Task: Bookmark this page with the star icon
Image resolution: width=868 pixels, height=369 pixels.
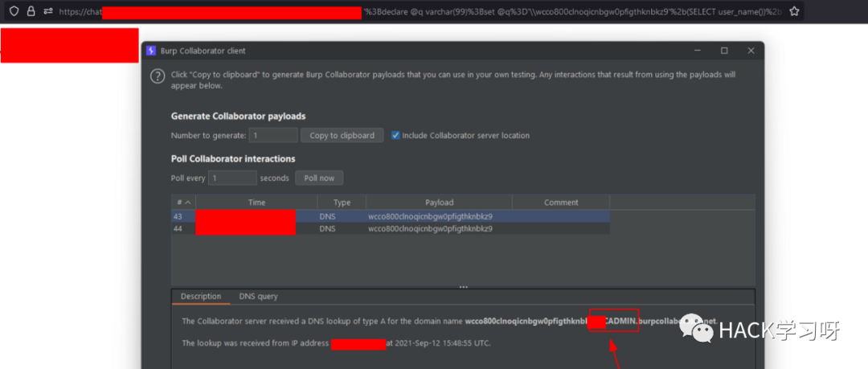Action: 794,11
